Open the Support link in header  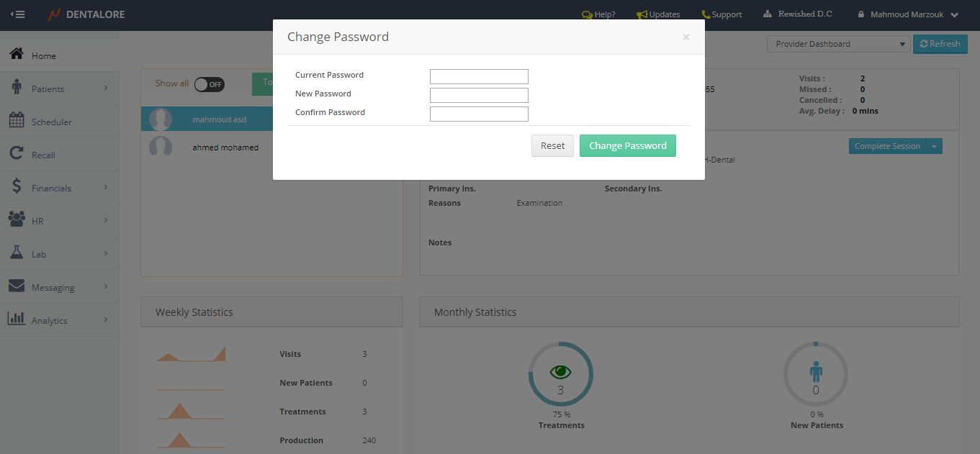(721, 14)
